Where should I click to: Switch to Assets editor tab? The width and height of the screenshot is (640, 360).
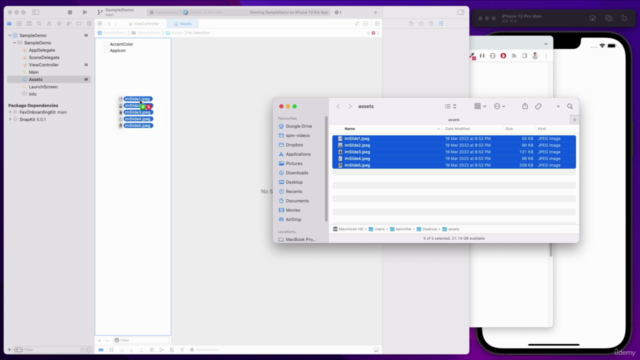pos(183,24)
